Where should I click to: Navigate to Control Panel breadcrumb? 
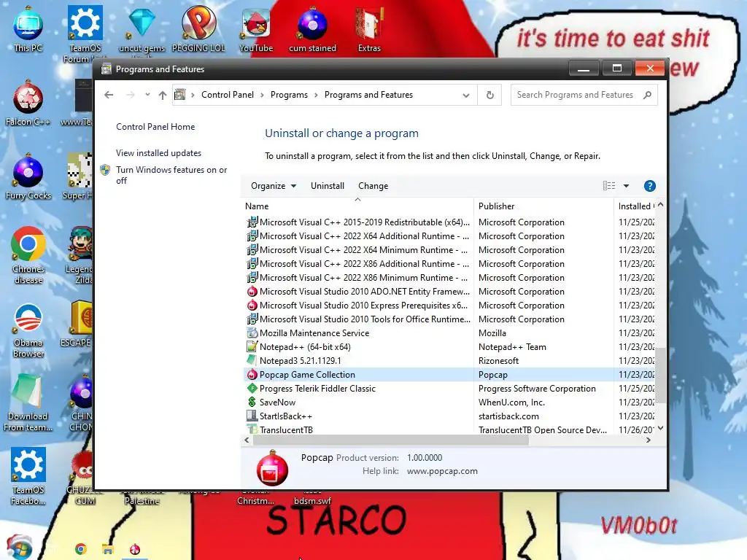(x=228, y=95)
